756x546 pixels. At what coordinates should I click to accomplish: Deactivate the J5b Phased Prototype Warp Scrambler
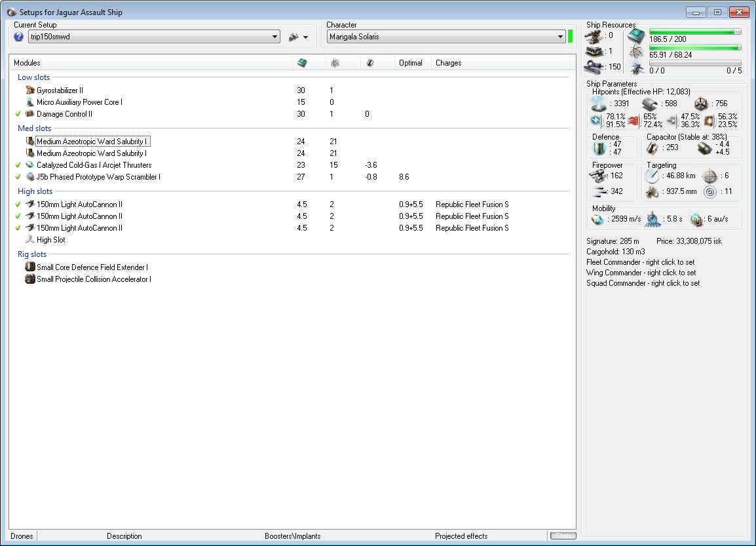tap(18, 177)
